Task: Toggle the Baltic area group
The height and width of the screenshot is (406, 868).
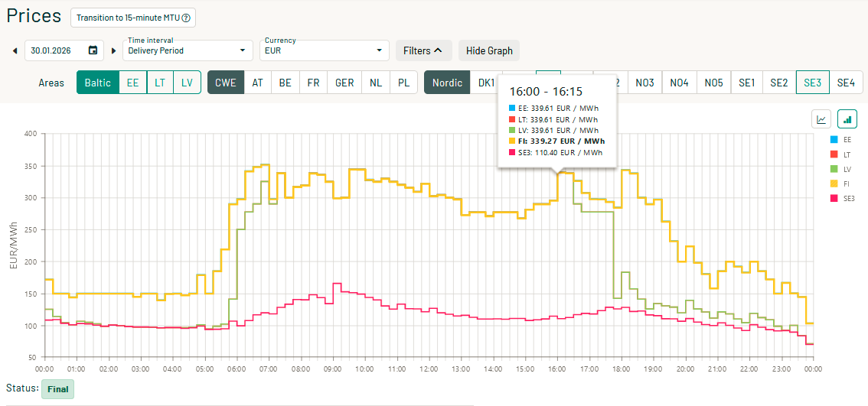Action: tap(98, 83)
